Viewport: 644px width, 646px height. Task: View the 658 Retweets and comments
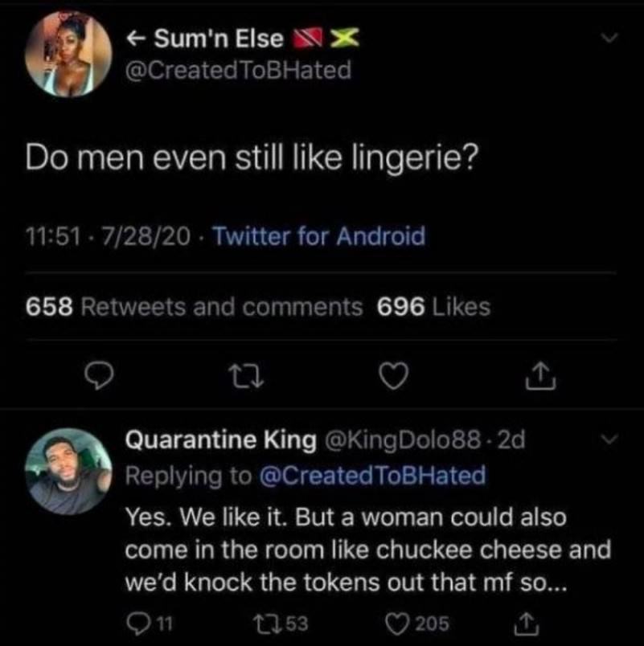(194, 307)
